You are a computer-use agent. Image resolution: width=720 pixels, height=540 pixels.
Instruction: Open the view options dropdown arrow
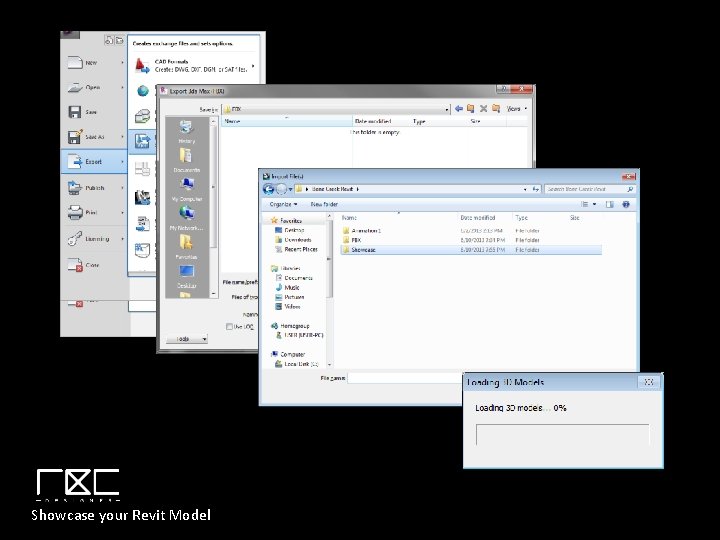tap(595, 204)
